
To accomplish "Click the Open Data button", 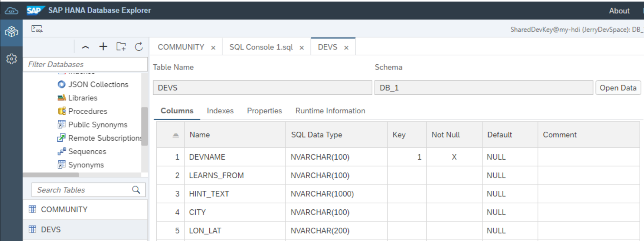I will (x=618, y=88).
